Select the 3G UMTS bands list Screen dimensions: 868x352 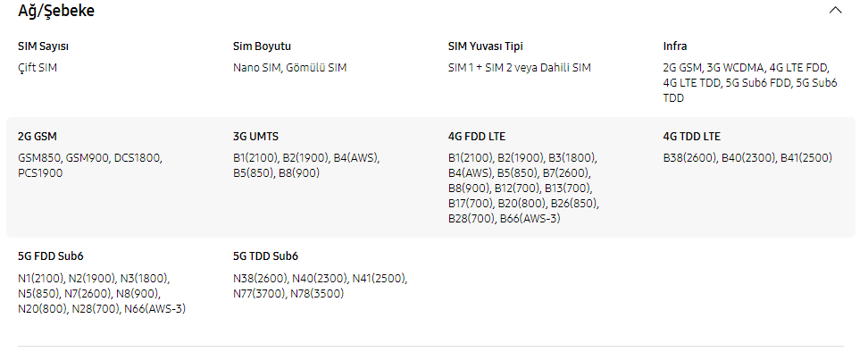point(306,165)
